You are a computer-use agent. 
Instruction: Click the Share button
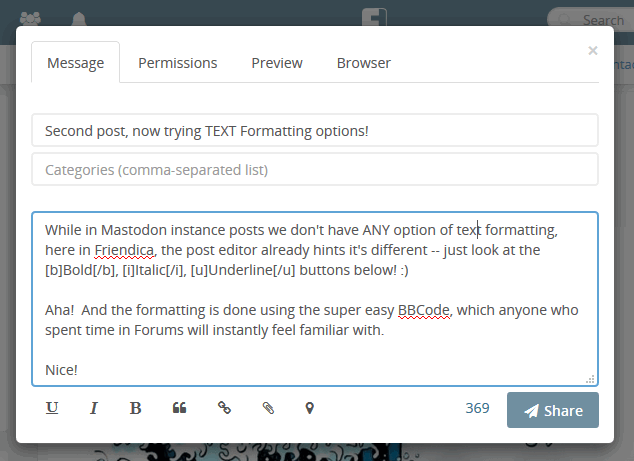553,410
